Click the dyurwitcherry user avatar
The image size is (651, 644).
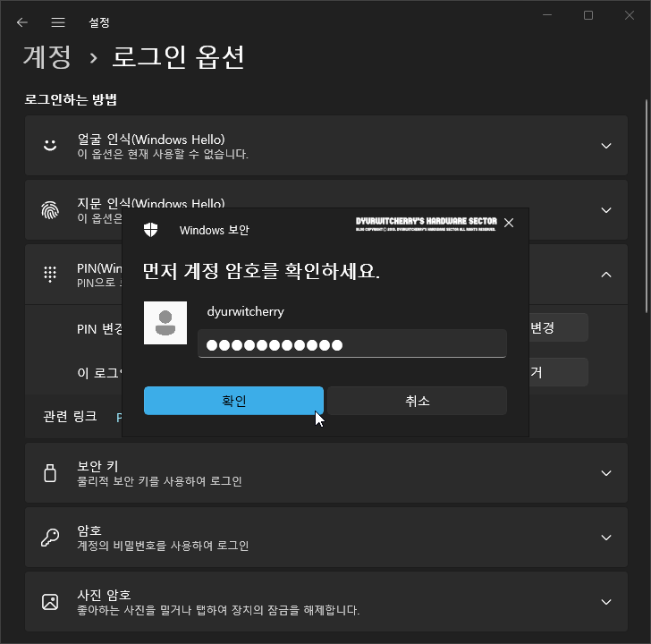pyautogui.click(x=165, y=323)
